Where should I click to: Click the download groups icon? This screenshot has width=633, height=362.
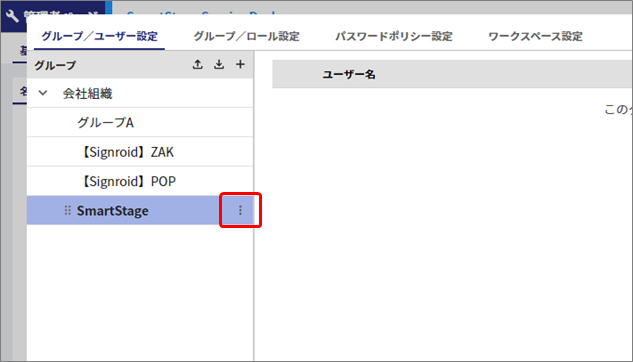tap(219, 64)
